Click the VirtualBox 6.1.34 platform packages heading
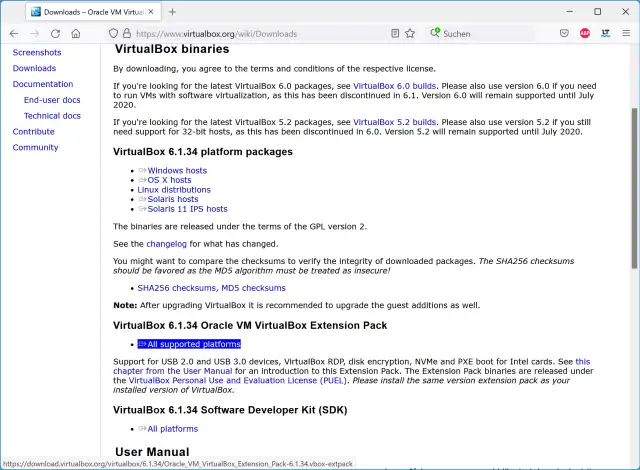 203,152
